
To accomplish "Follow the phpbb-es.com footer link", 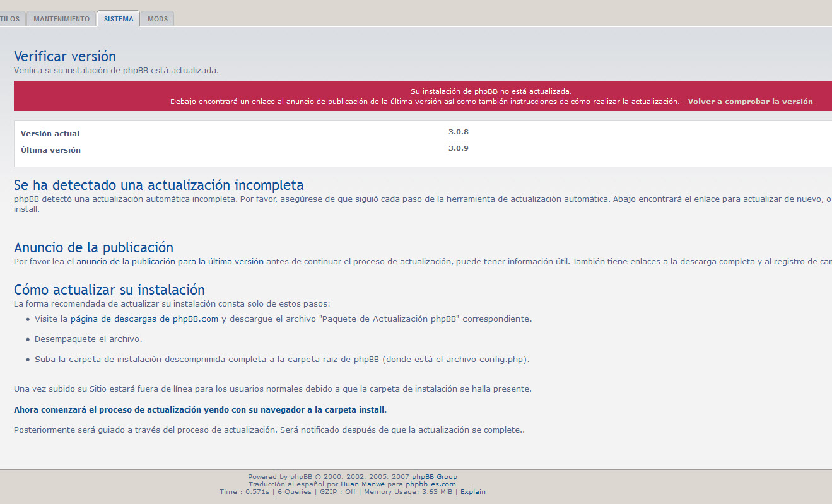I will tap(430, 484).
